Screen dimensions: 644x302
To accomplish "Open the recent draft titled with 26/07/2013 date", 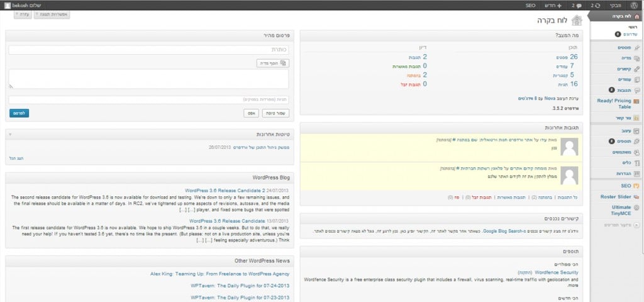I will 262,147.
